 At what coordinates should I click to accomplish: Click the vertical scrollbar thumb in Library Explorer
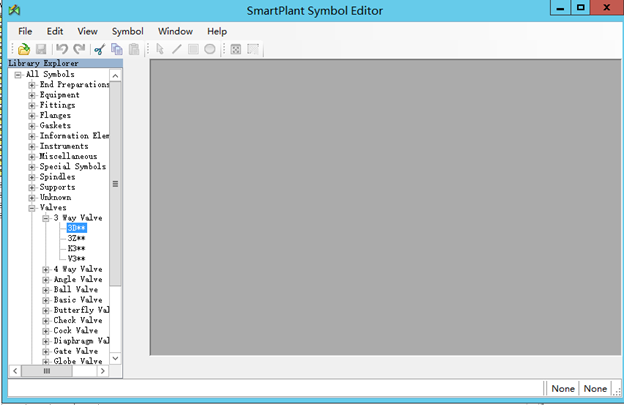115,184
